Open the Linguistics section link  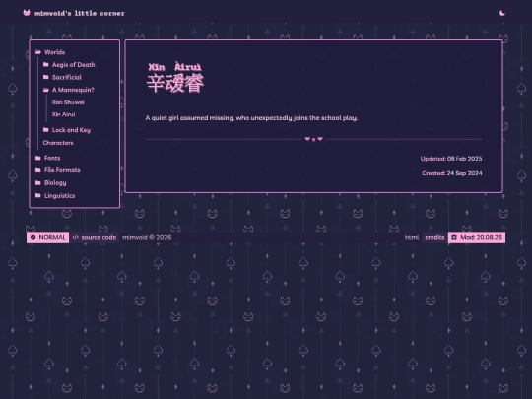click(60, 196)
